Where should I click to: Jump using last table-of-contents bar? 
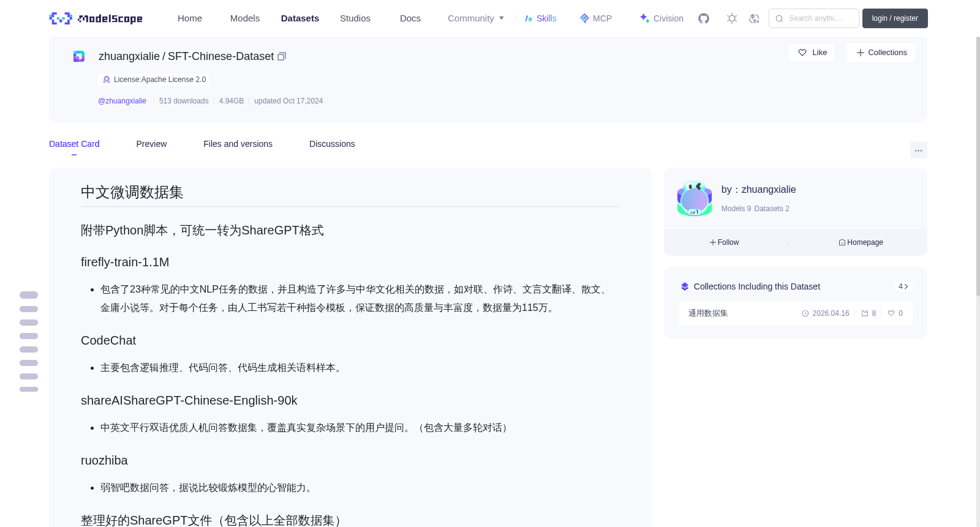tap(29, 389)
